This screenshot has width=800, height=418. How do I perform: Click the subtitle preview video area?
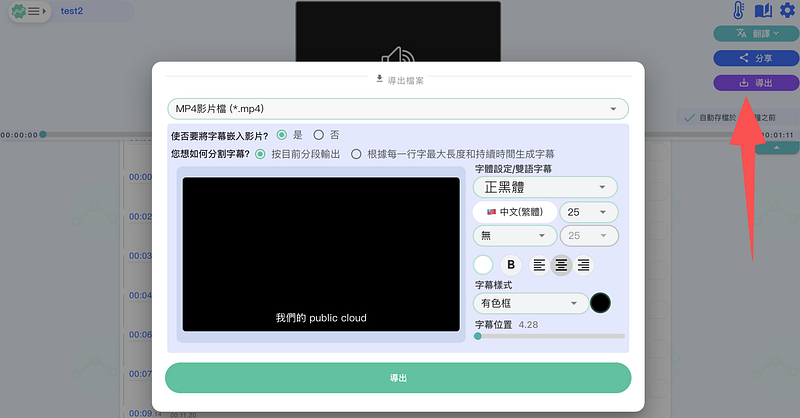[x=321, y=254]
